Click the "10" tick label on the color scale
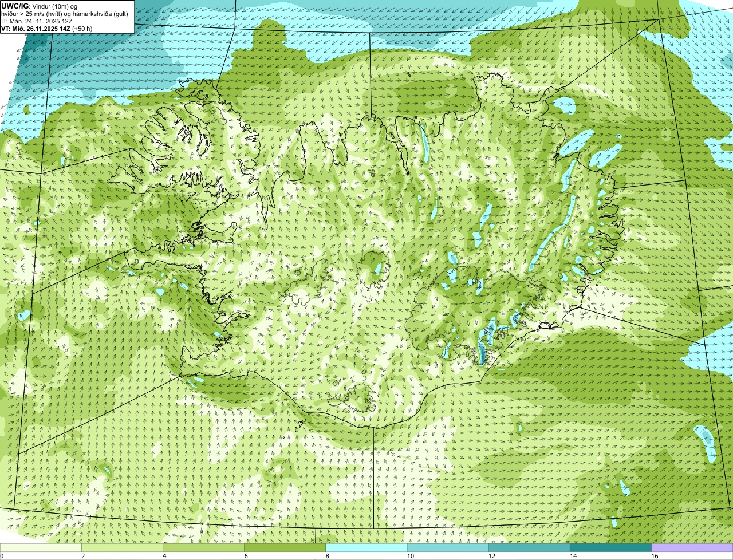 point(411,556)
